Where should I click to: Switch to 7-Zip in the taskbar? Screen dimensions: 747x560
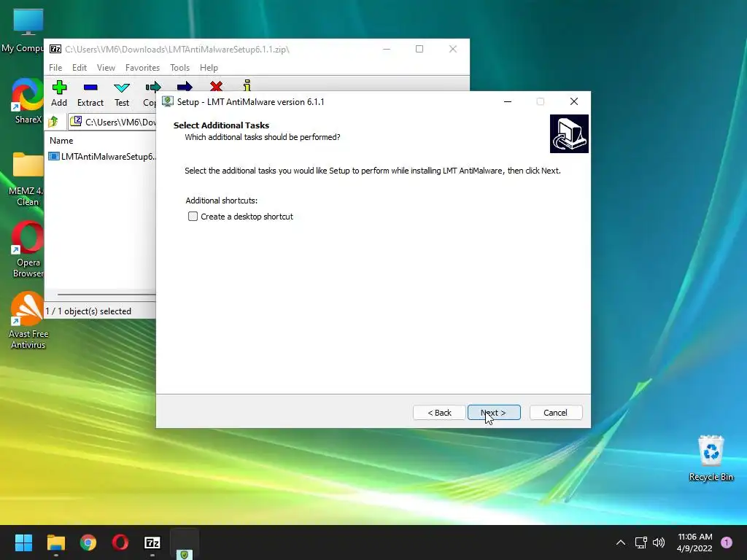click(152, 542)
